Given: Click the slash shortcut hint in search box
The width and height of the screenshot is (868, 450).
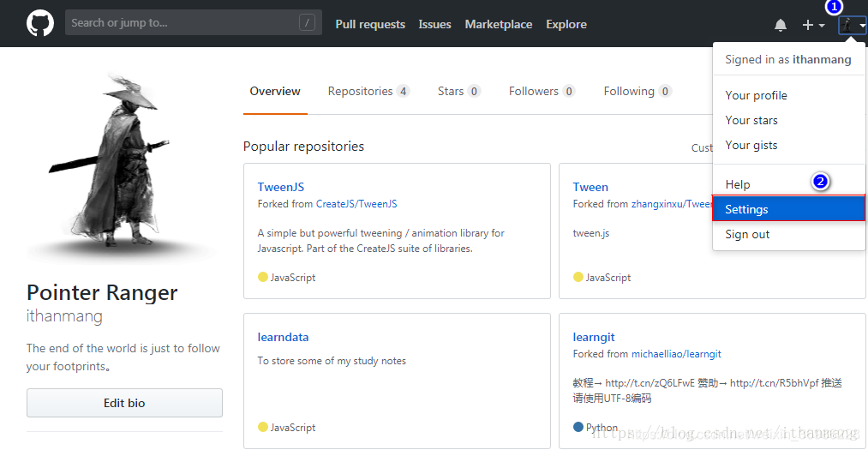Looking at the screenshot, I should 307,22.
